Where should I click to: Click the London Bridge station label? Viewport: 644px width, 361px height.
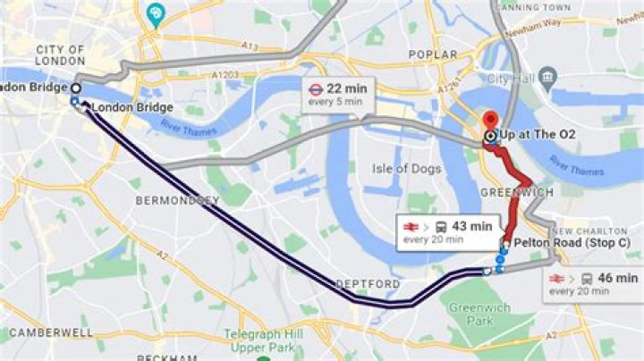tap(132, 107)
